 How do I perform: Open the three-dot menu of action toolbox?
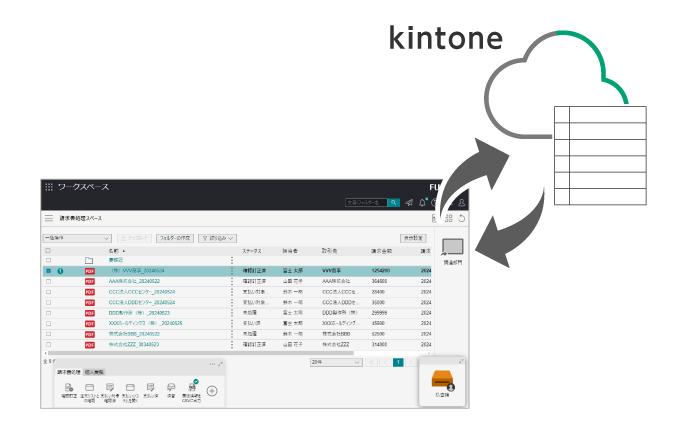tap(212, 364)
